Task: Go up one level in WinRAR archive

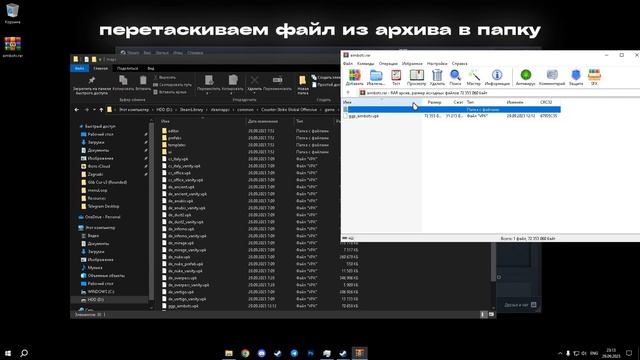Action: pyautogui.click(x=348, y=93)
